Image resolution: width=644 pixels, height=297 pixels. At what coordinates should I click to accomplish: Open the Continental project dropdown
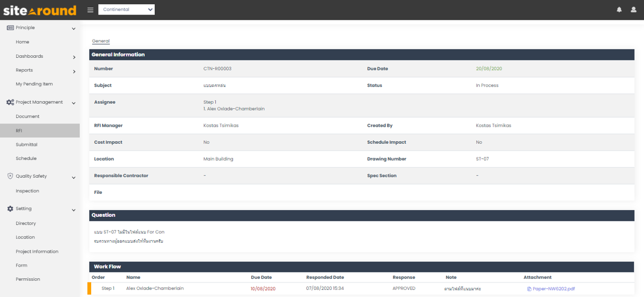(x=127, y=9)
